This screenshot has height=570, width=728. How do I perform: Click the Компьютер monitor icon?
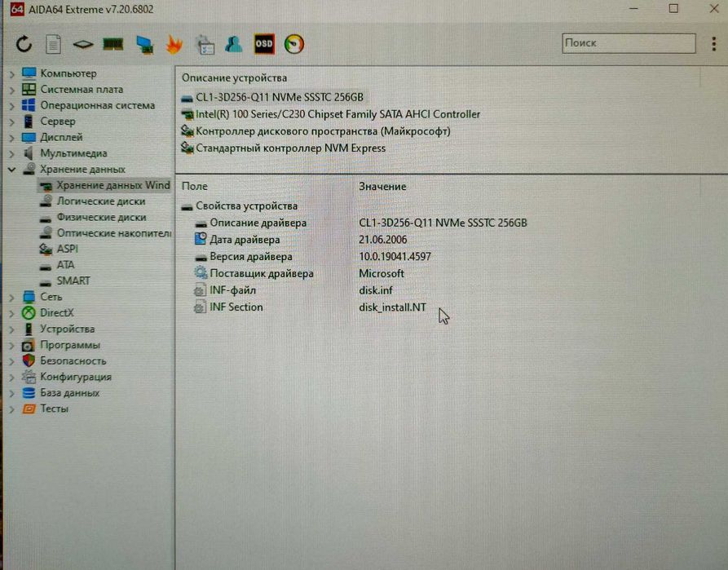[29, 73]
